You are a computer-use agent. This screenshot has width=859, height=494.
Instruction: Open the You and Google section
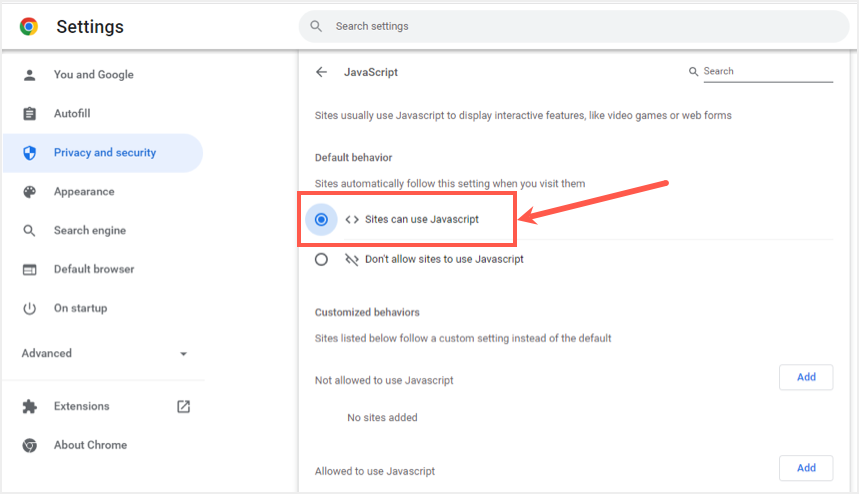[x=93, y=75]
